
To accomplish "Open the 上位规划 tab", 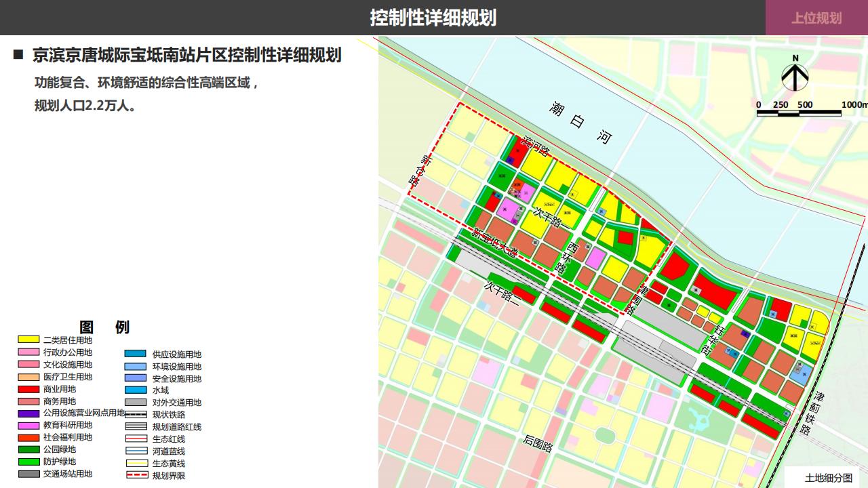I will click(x=816, y=18).
